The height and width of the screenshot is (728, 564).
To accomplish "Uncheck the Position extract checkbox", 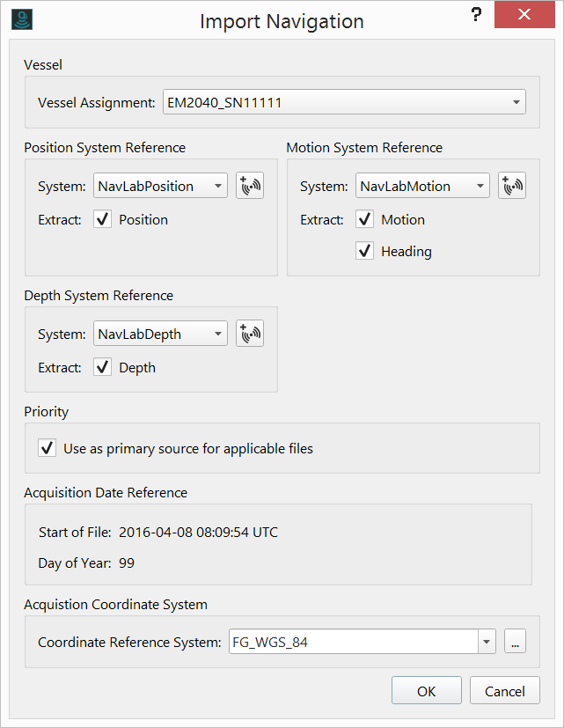I will tap(103, 219).
